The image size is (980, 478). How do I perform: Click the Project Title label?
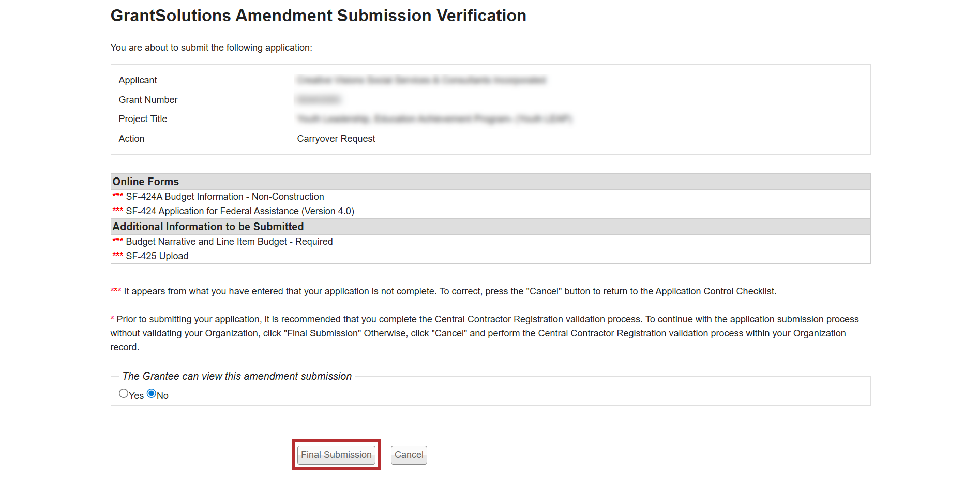[143, 119]
